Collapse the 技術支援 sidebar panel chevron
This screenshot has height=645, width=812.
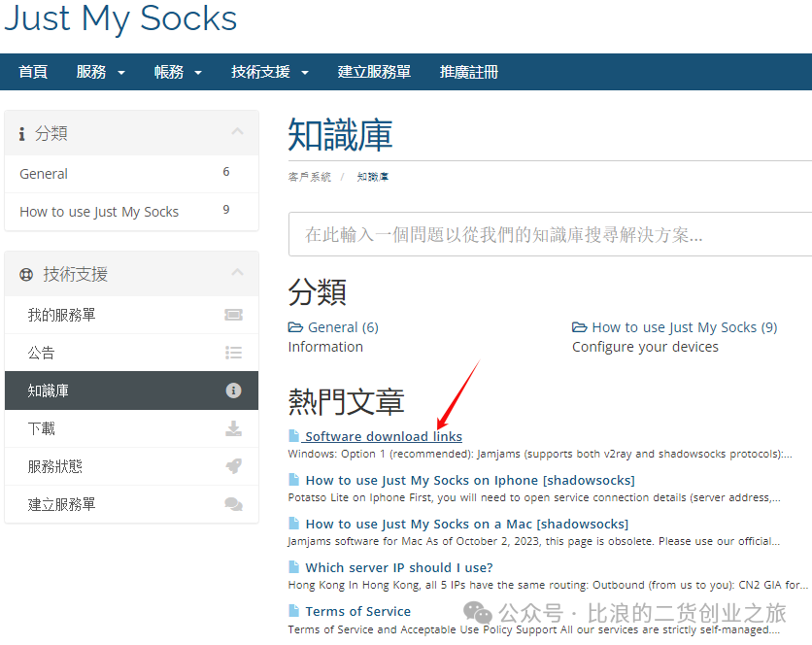click(237, 273)
